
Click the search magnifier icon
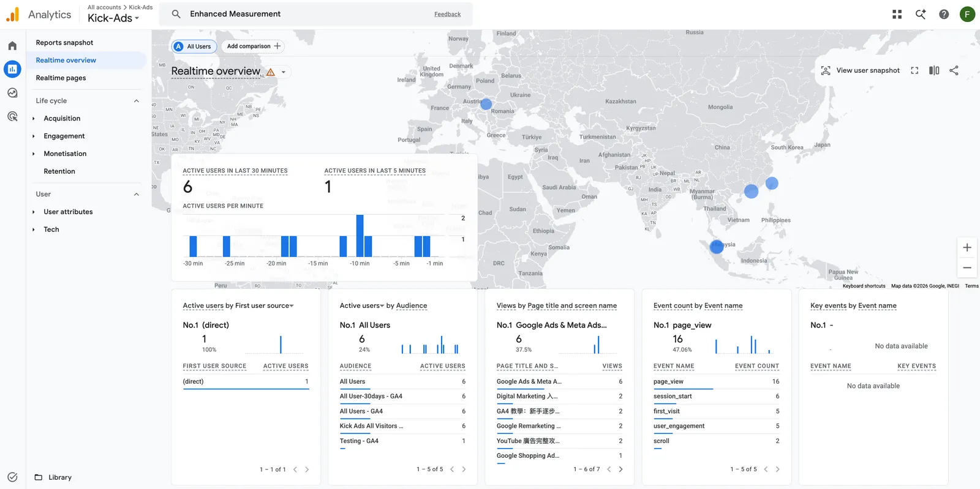tap(176, 14)
